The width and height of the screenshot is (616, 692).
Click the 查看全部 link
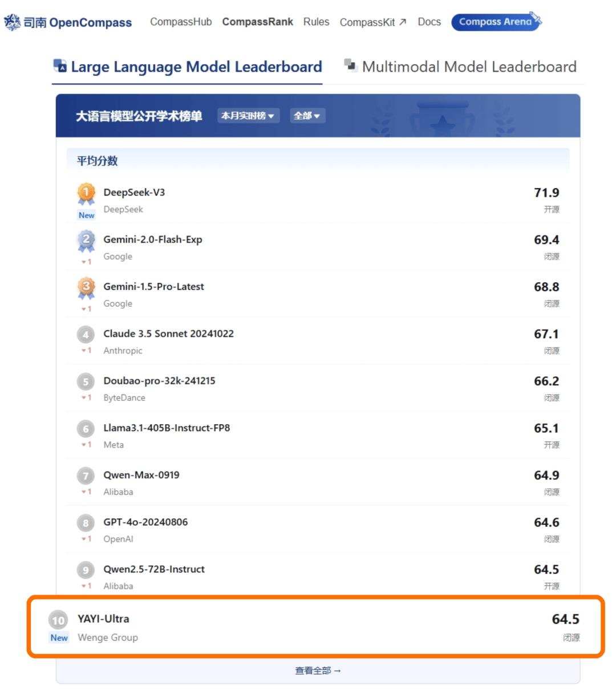[x=318, y=671]
